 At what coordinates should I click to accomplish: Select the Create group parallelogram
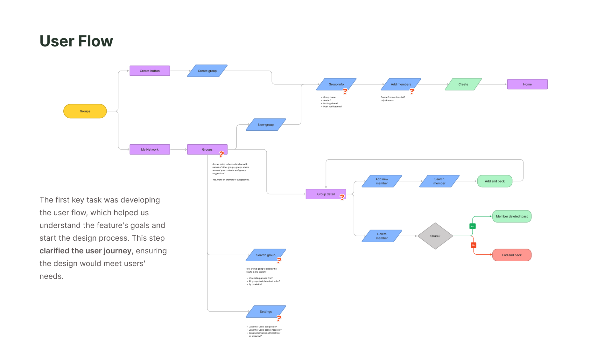(207, 71)
